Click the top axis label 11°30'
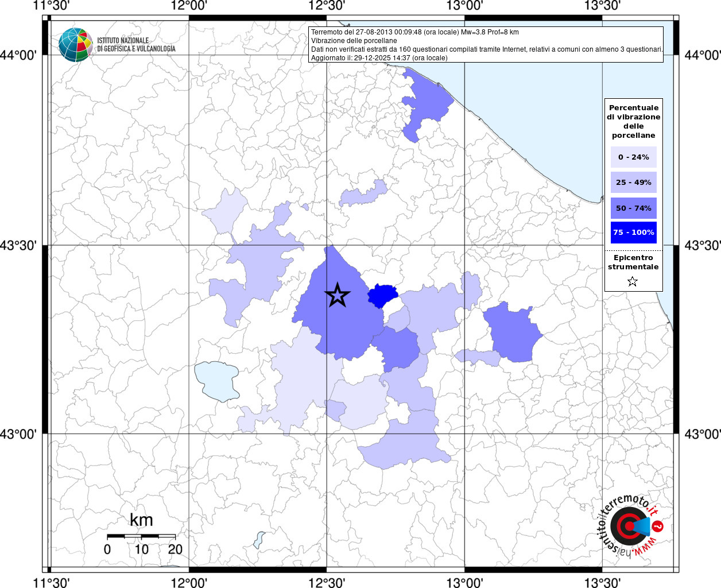This screenshot has width=721, height=588. [x=51, y=6]
